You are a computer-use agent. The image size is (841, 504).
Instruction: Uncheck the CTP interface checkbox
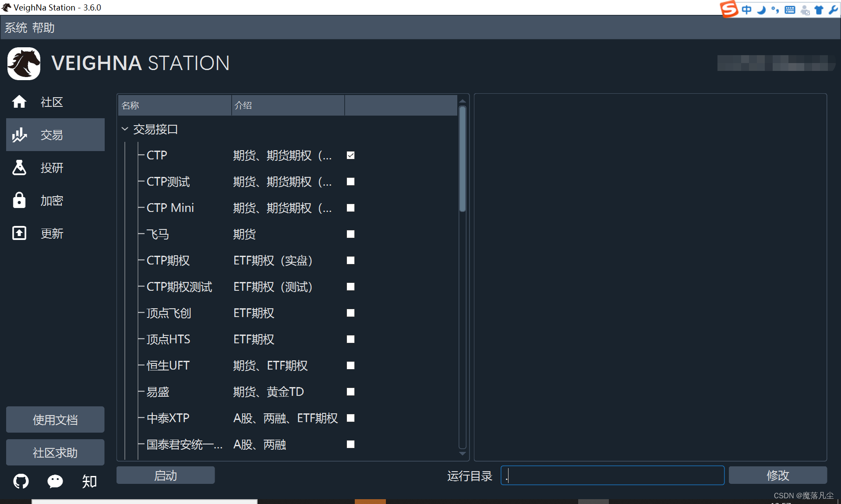[350, 155]
